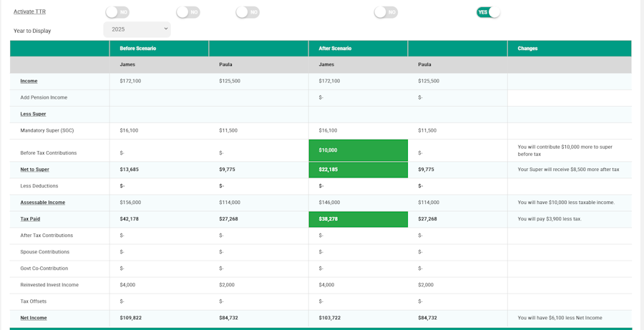Select the Spouse Contributions row label
The width and height of the screenshot is (644, 330).
point(45,252)
